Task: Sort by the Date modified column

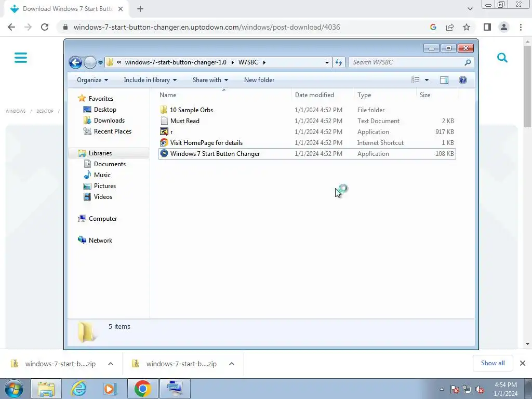Action: [322, 95]
